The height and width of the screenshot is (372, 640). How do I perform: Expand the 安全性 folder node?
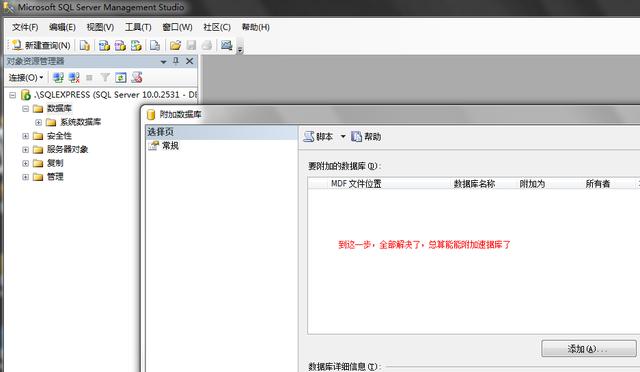[25, 136]
